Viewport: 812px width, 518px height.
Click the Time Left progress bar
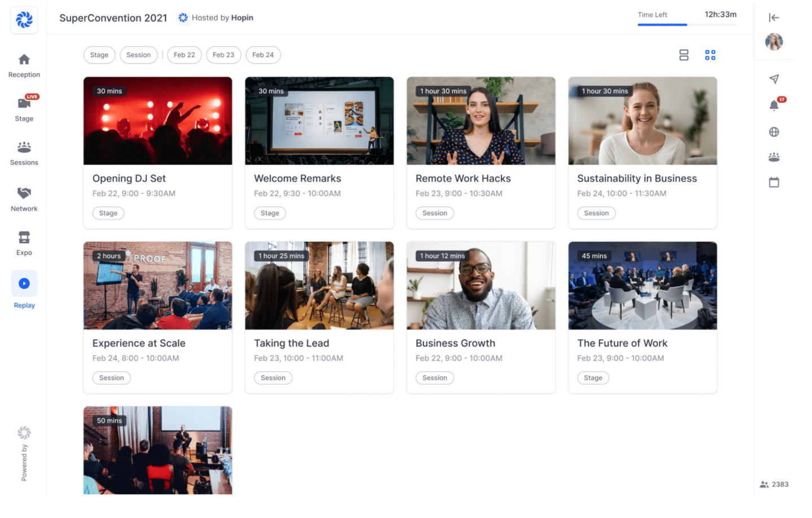687,25
